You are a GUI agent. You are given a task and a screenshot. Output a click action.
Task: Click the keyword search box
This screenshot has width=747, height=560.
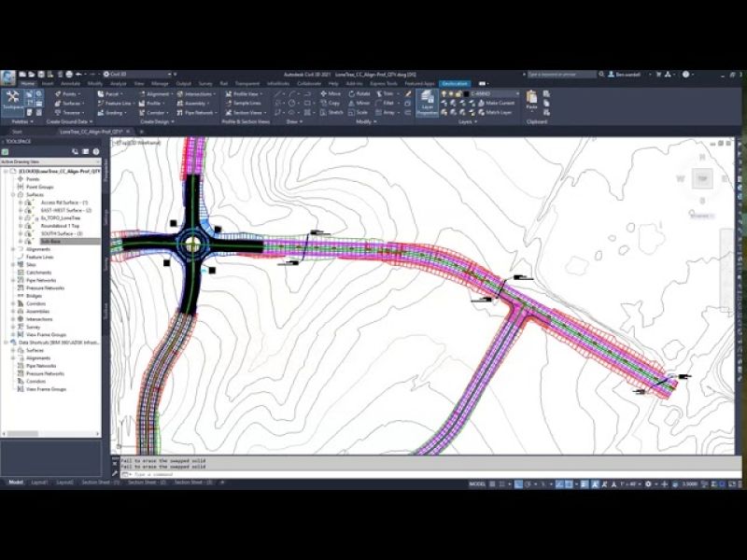(561, 75)
